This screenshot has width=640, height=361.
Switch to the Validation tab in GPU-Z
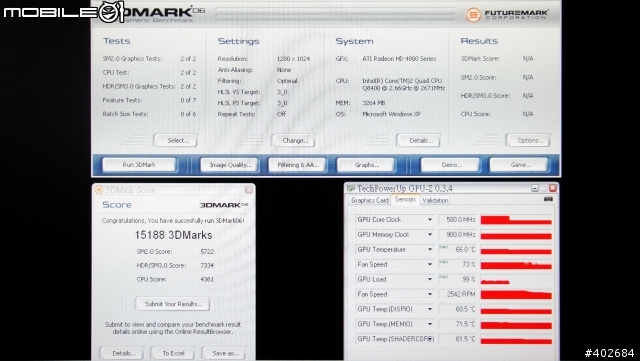(x=435, y=200)
